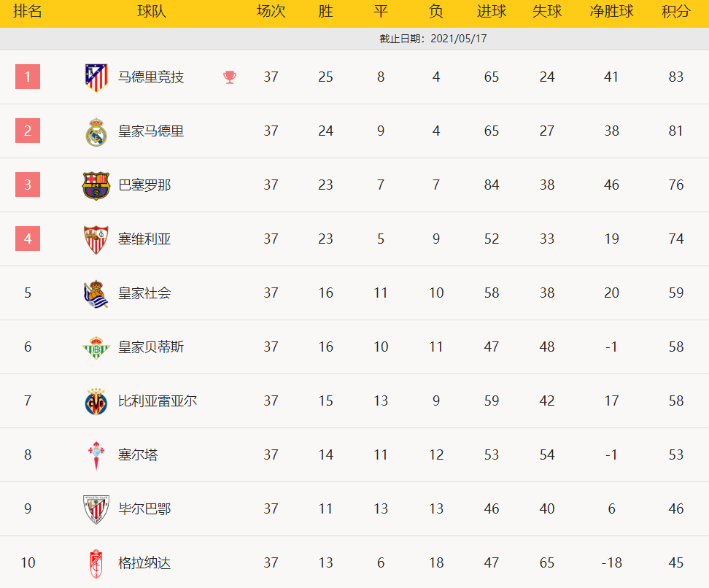Open the 格拉纳达 team link

(x=144, y=563)
